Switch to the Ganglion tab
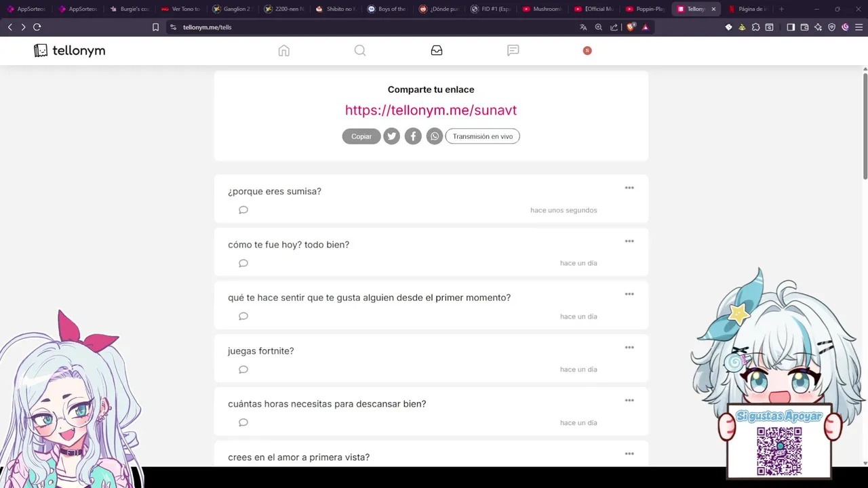 233,9
